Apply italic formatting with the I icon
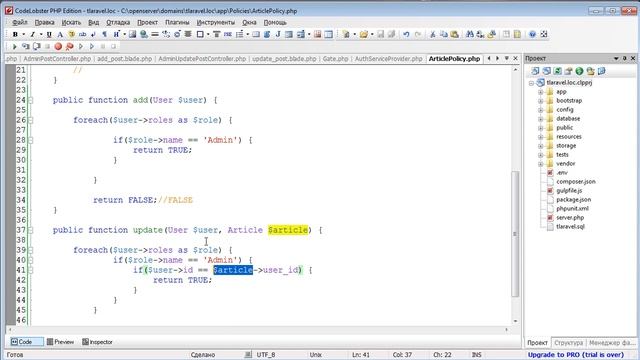640x360 pixels. click(33, 35)
